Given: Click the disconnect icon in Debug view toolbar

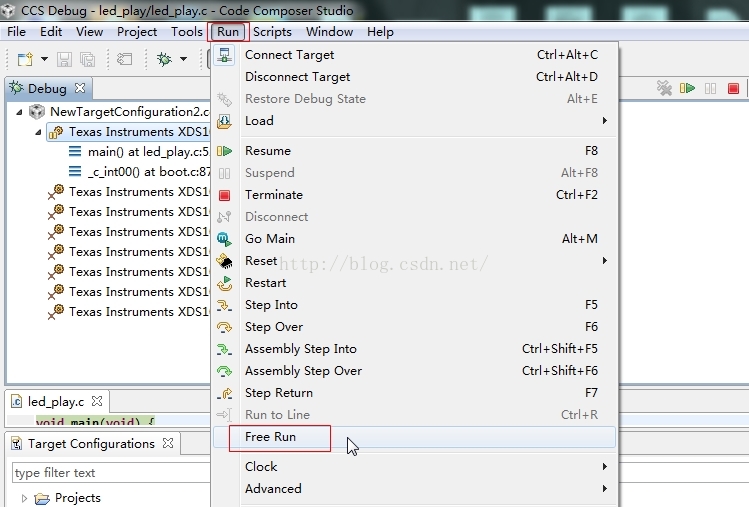Looking at the screenshot, I should (x=664, y=88).
